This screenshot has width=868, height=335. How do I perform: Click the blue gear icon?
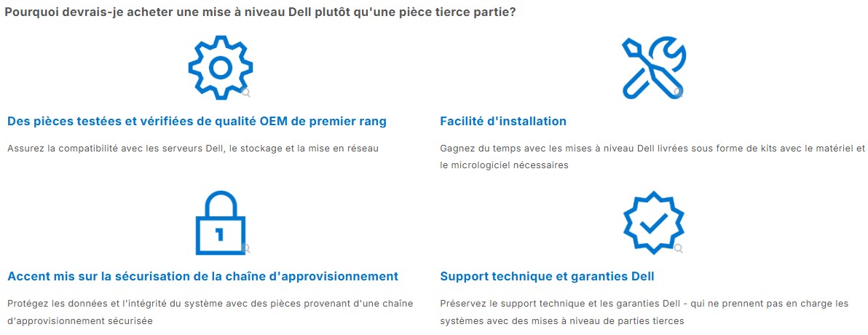221,68
